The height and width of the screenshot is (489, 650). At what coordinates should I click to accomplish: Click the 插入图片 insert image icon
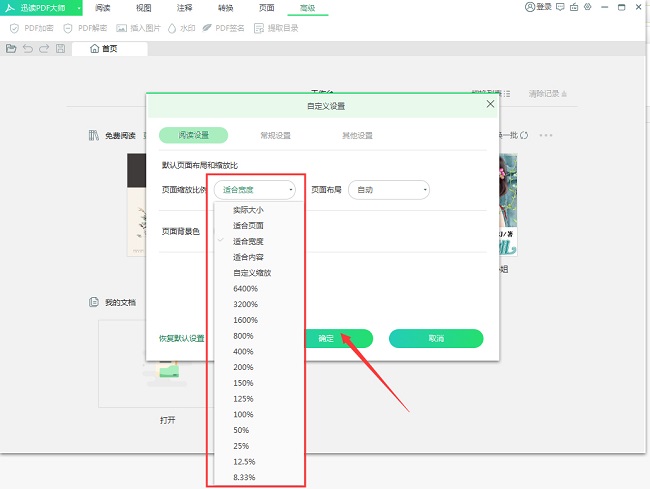121,28
